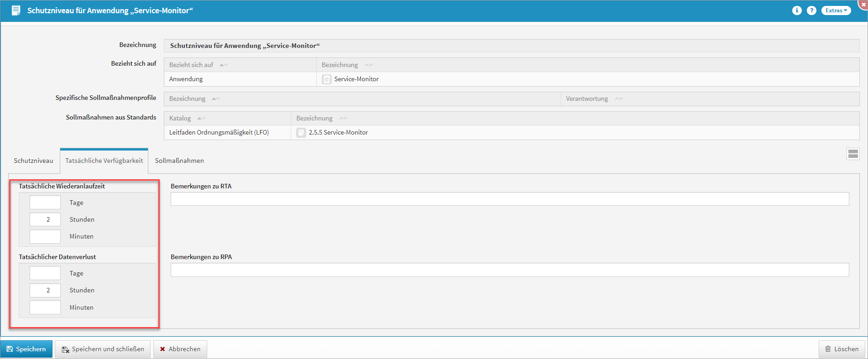Sort by 'Bezieht sich auf' column
The width and height of the screenshot is (868, 359).
[192, 65]
